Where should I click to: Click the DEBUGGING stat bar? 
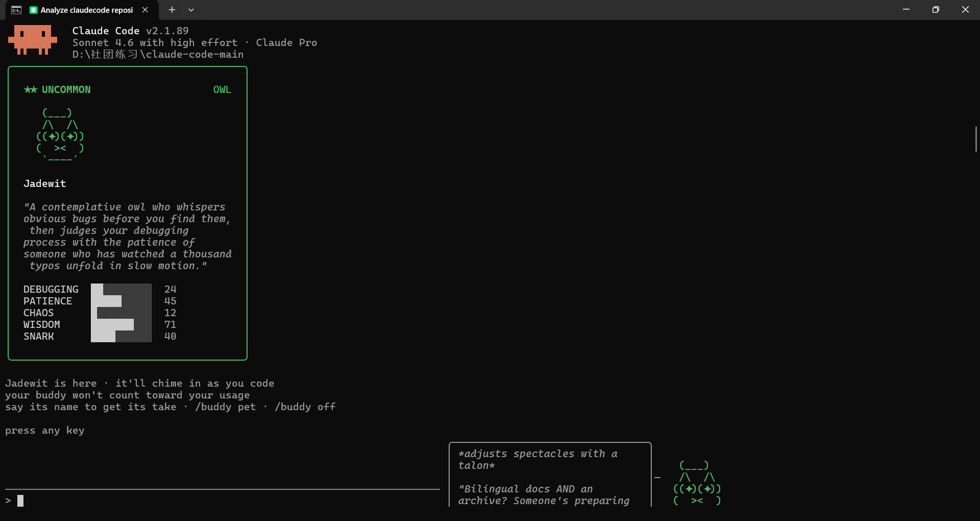click(x=121, y=290)
